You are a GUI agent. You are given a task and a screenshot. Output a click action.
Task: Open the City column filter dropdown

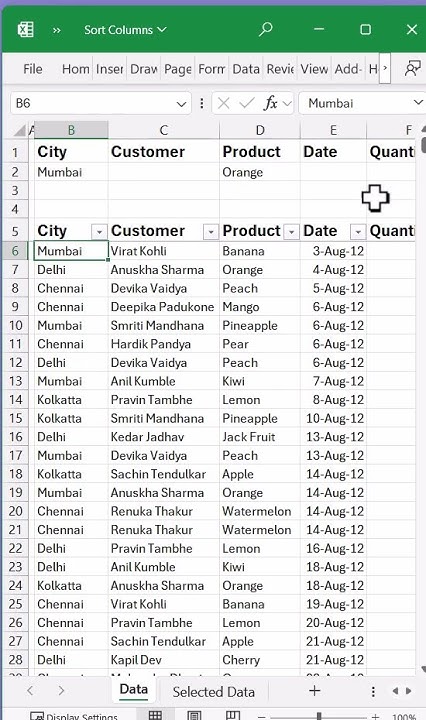[99, 232]
